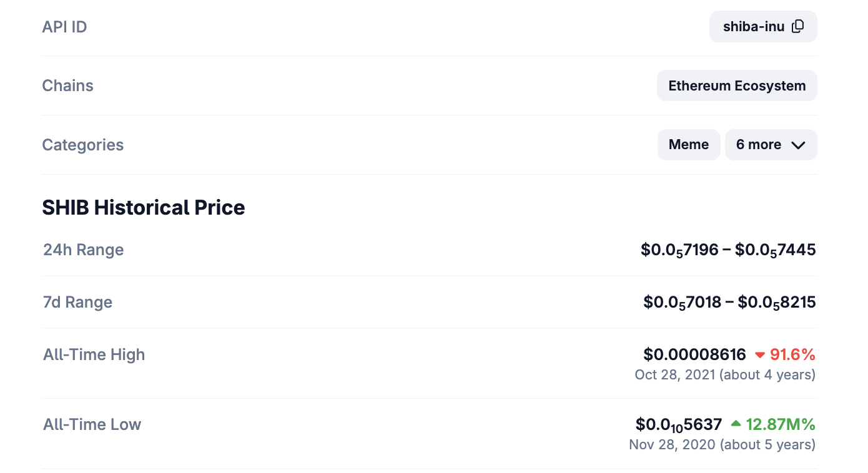Click the API ID label

(x=64, y=27)
